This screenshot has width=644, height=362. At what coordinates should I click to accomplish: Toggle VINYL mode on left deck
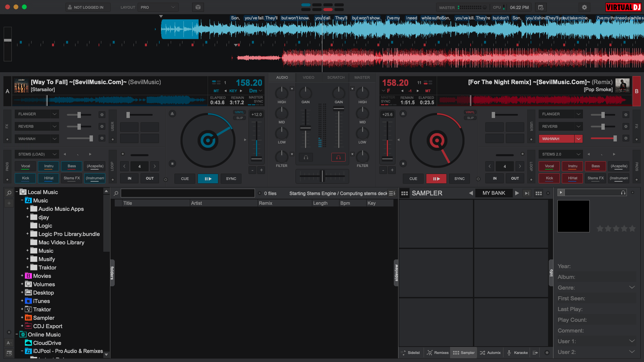point(239,112)
